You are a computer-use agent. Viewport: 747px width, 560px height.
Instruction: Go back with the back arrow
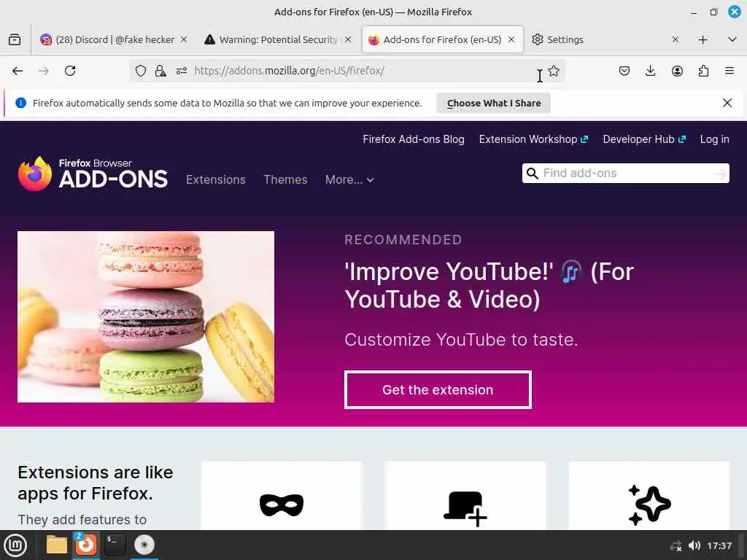click(x=18, y=71)
